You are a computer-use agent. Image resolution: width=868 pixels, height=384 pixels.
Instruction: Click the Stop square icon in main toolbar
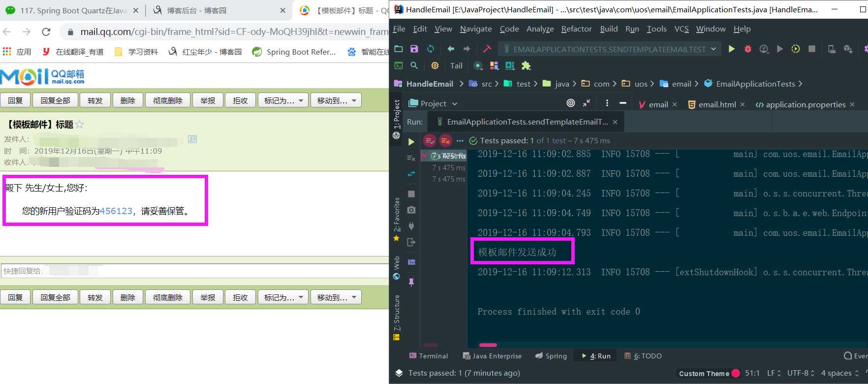[812, 49]
